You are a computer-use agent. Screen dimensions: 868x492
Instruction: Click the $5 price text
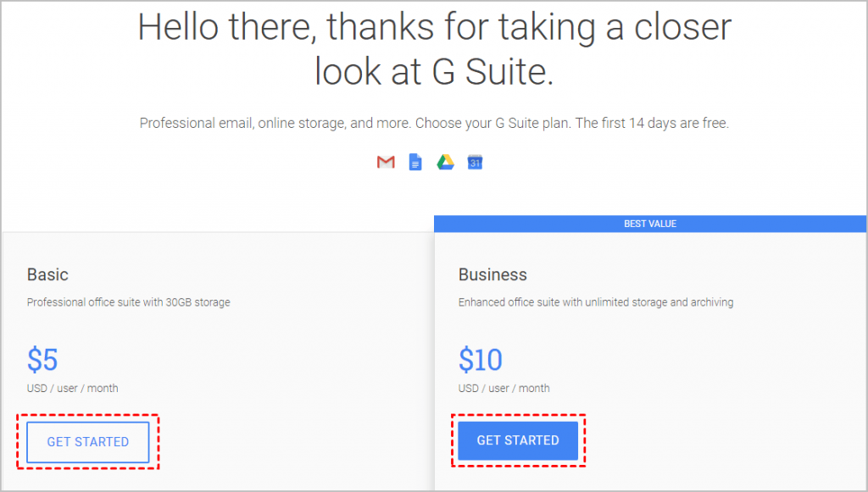tap(42, 360)
